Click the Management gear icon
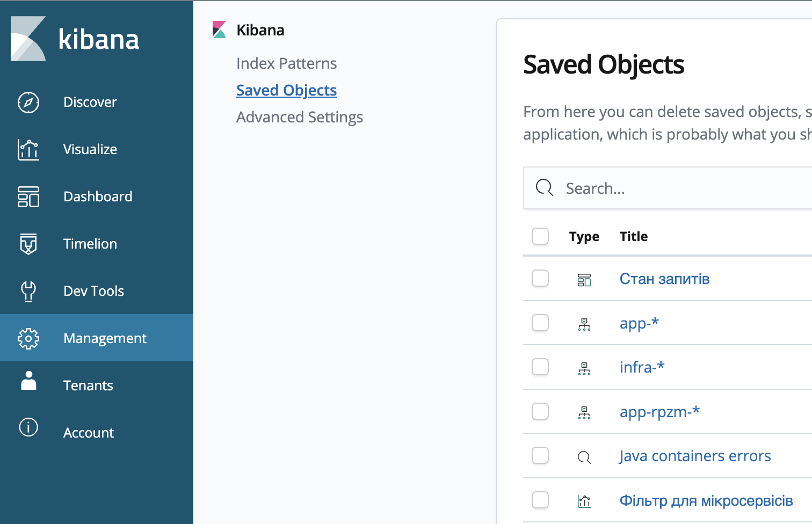 28,338
